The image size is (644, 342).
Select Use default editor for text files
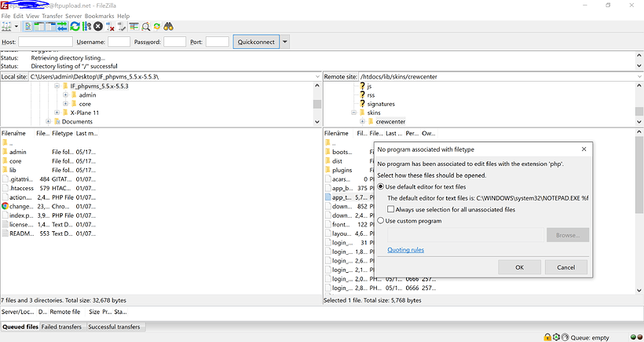382,187
